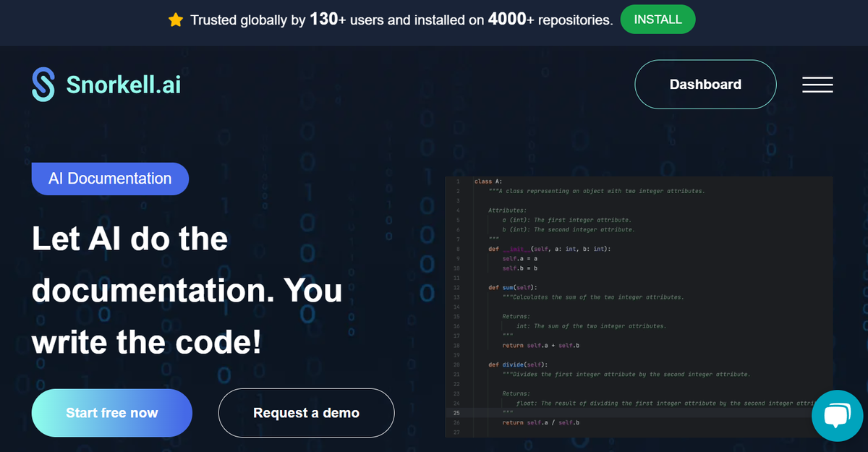The width and height of the screenshot is (868, 452).
Task: Select the AI Documentation badge
Action: (110, 179)
